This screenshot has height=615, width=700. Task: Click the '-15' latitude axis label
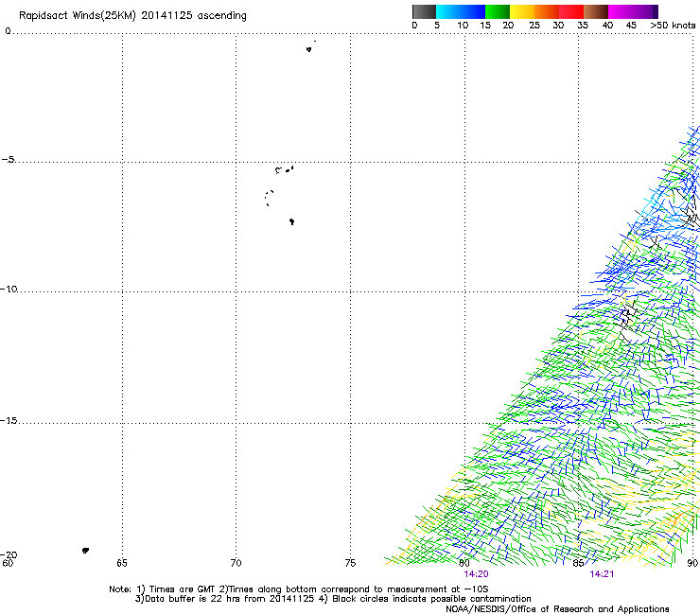coord(9,420)
